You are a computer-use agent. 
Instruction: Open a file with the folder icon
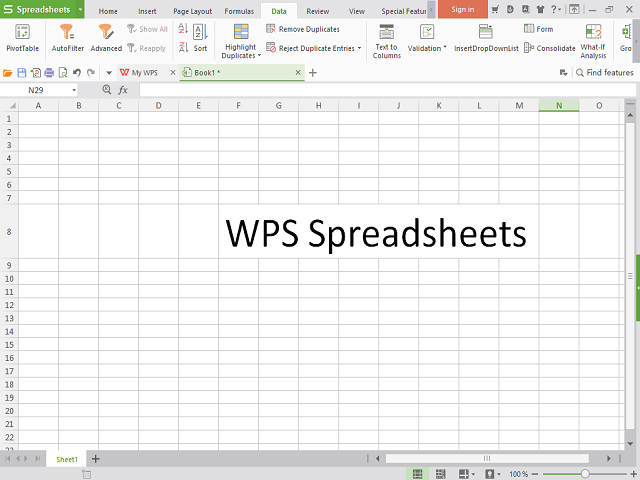(x=8, y=73)
